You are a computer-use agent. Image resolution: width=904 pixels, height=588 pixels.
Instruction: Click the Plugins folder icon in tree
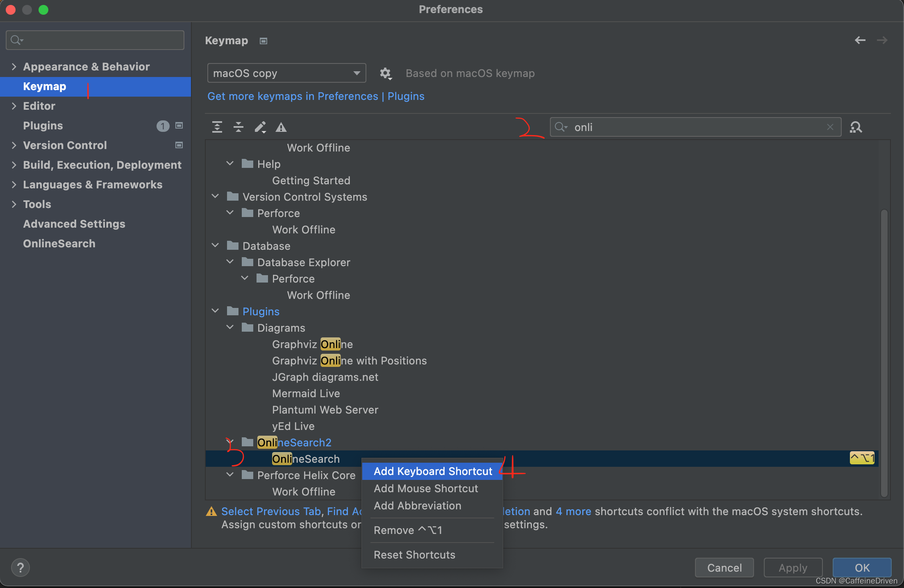(233, 311)
